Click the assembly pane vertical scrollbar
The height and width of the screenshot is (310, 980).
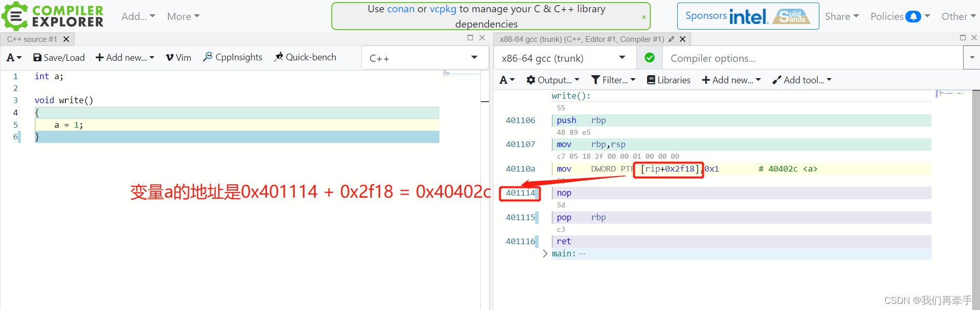[976, 200]
